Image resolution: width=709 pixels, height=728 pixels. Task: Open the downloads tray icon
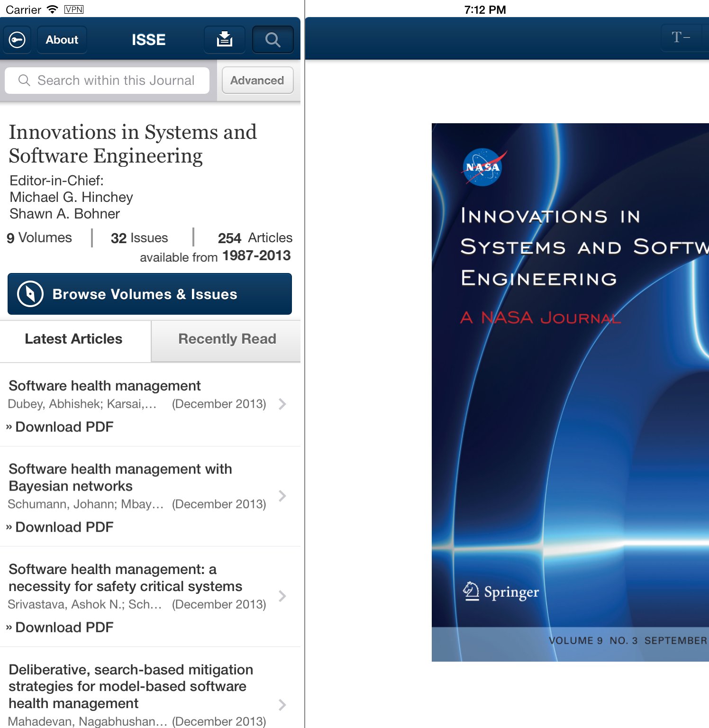click(x=225, y=40)
